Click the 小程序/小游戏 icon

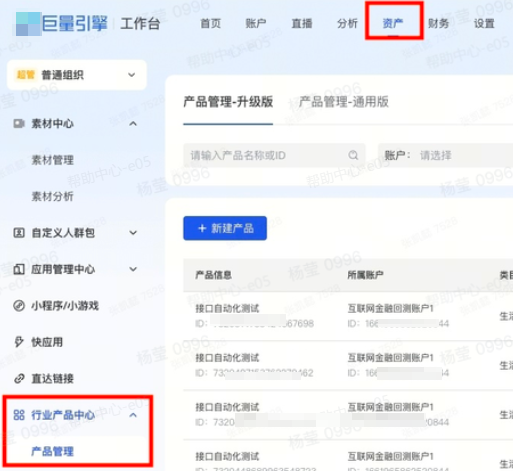pyautogui.click(x=19, y=305)
